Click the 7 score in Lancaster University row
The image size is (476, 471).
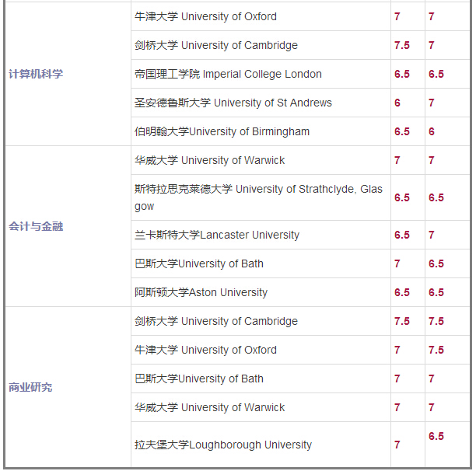432,235
